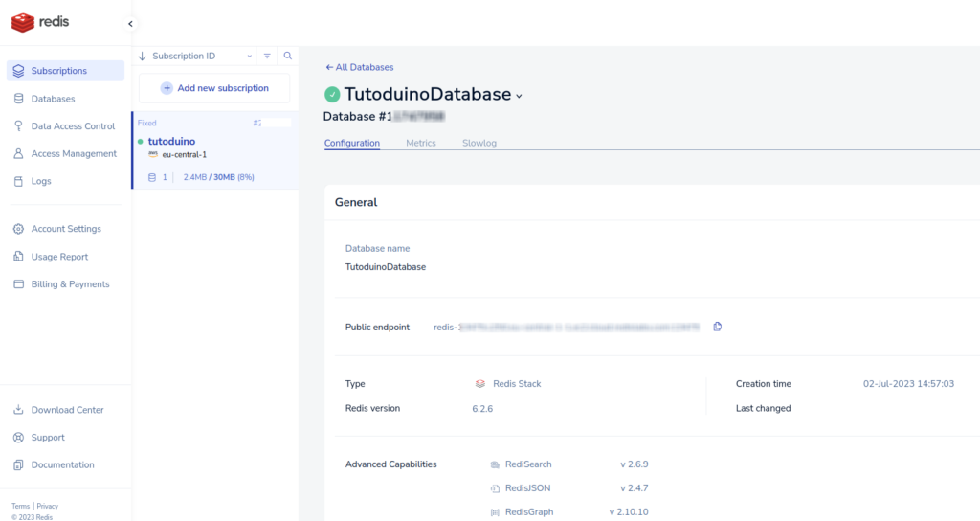The width and height of the screenshot is (980, 521).
Task: Click the Redis Stack type value
Action: pos(517,384)
